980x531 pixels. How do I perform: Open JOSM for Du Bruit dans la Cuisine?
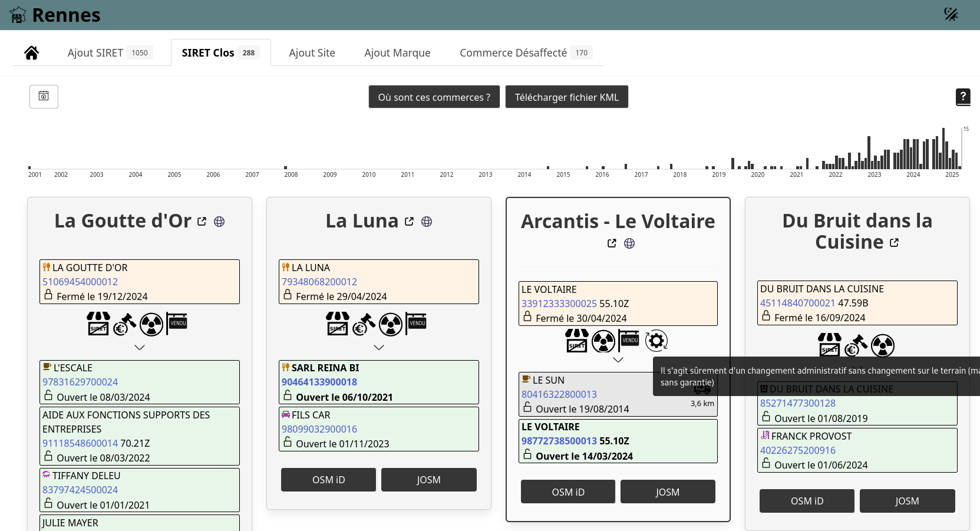click(x=908, y=501)
